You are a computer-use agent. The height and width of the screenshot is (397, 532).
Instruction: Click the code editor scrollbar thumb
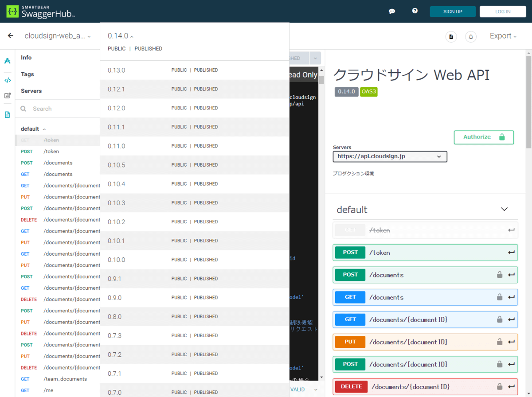coord(322,80)
